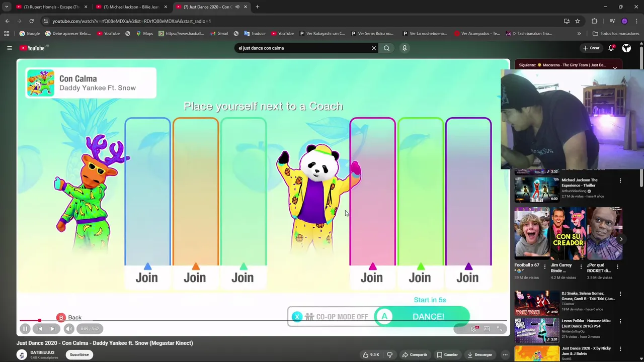The image size is (644, 362).
Task: Open the browser extensions puzzle icon
Action: 594,21
